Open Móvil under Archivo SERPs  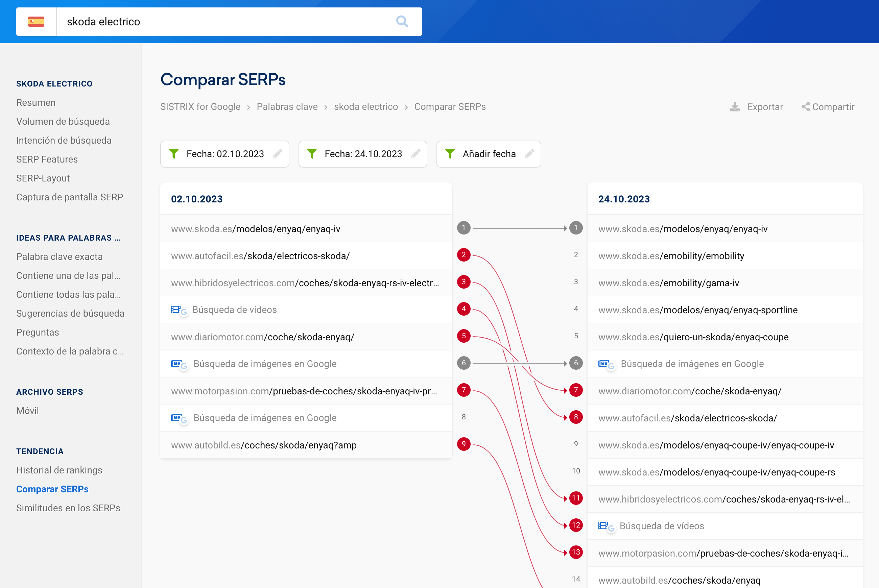[28, 411]
